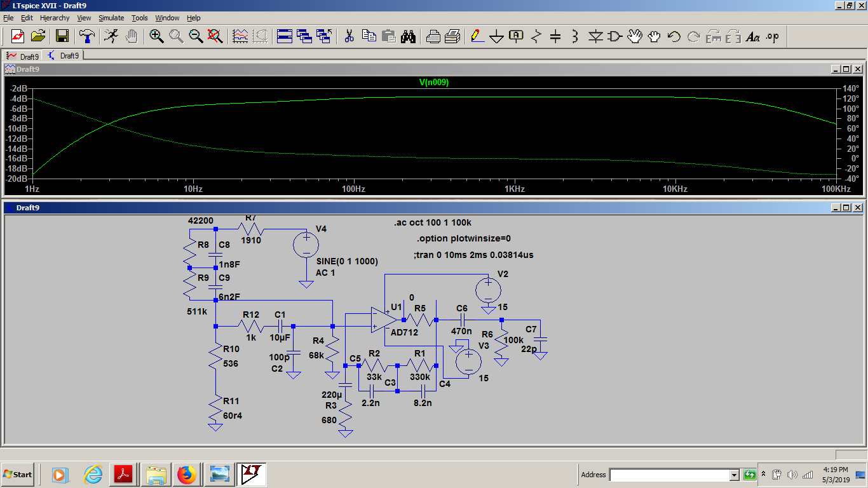Zoom in with plus magnifier icon
The image size is (868, 488).
coord(156,36)
